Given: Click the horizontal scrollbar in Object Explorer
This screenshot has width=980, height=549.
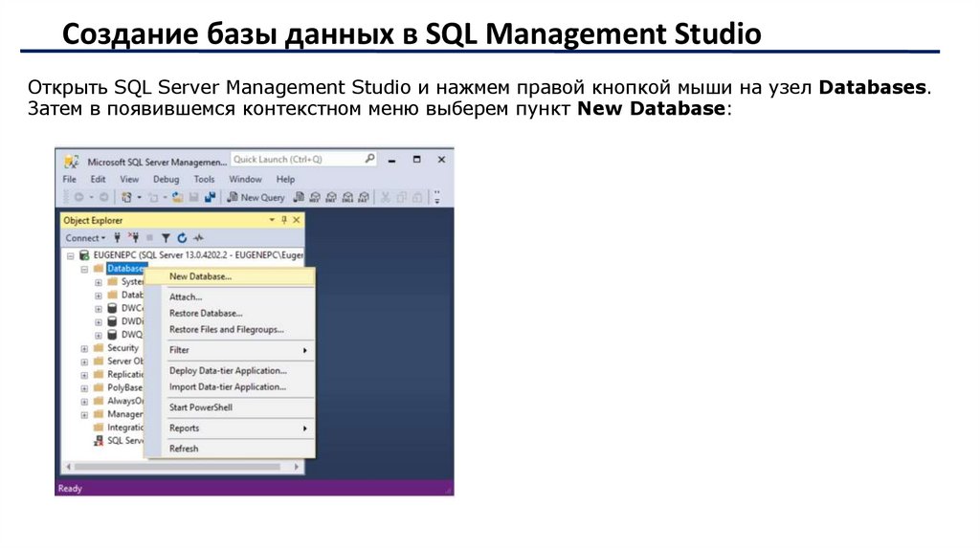Looking at the screenshot, I should coord(177,467).
